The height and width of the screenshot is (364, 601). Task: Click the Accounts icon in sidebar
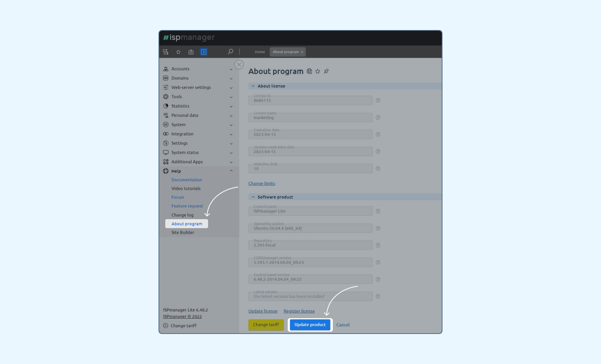(166, 69)
